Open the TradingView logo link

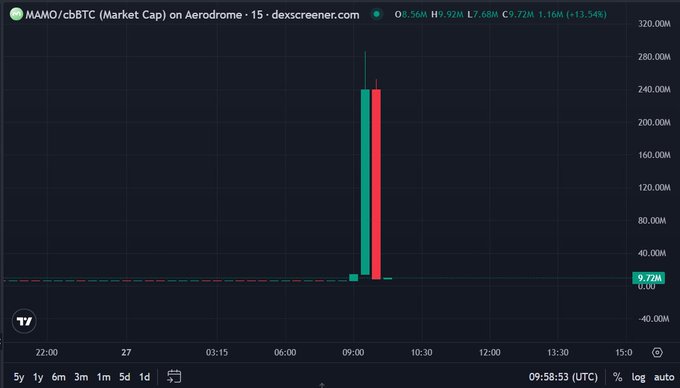24,321
